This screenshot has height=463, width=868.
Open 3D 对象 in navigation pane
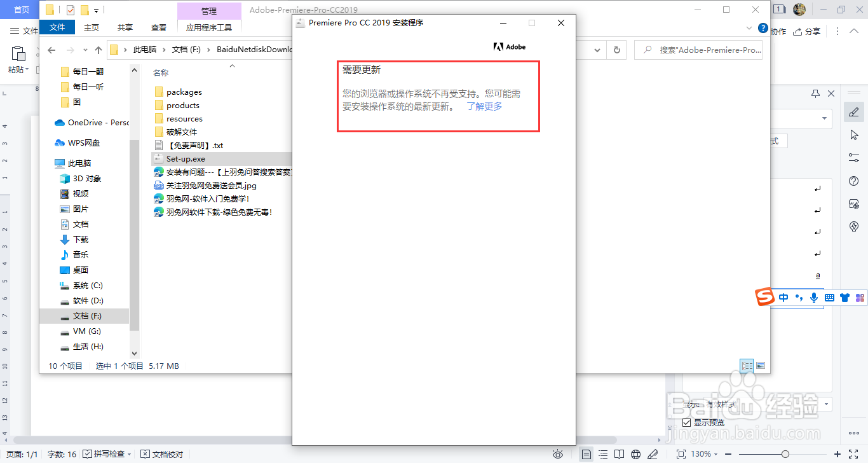(80, 179)
